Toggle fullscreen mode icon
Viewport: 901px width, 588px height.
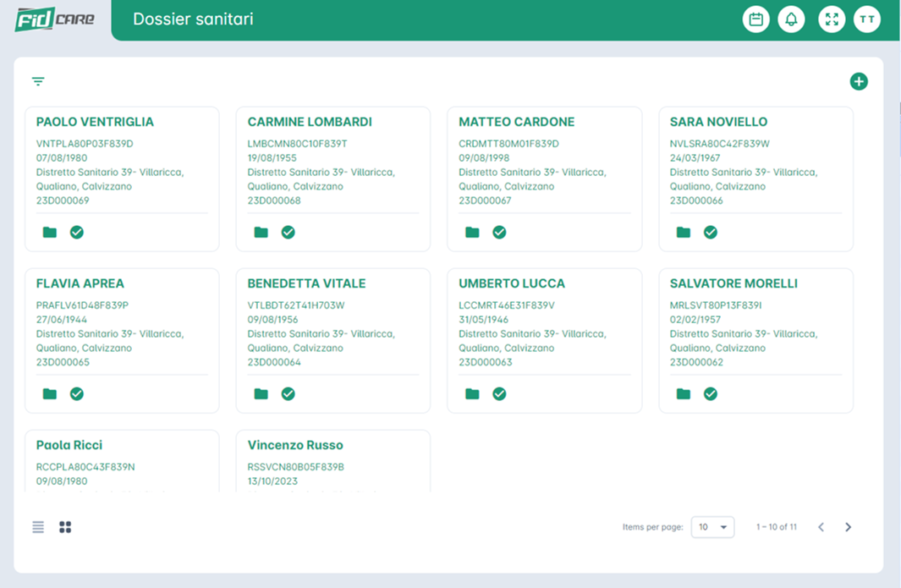point(832,19)
